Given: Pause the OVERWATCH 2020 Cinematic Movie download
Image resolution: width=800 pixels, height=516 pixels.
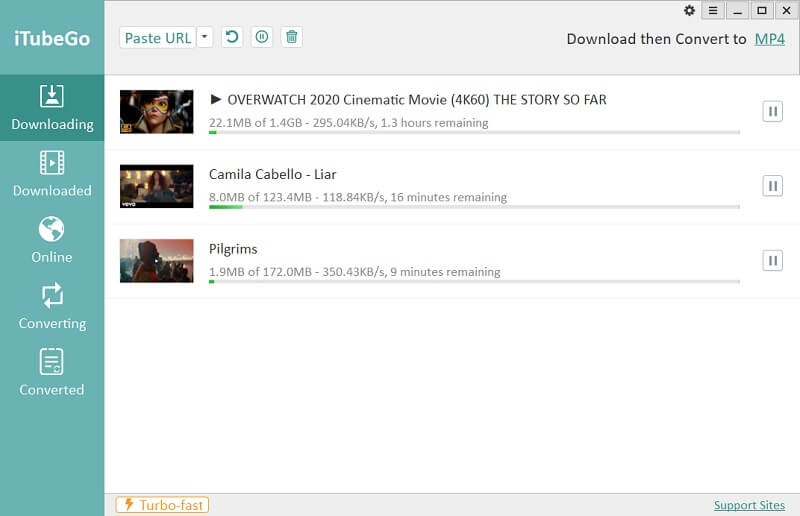Looking at the screenshot, I should pyautogui.click(x=772, y=111).
